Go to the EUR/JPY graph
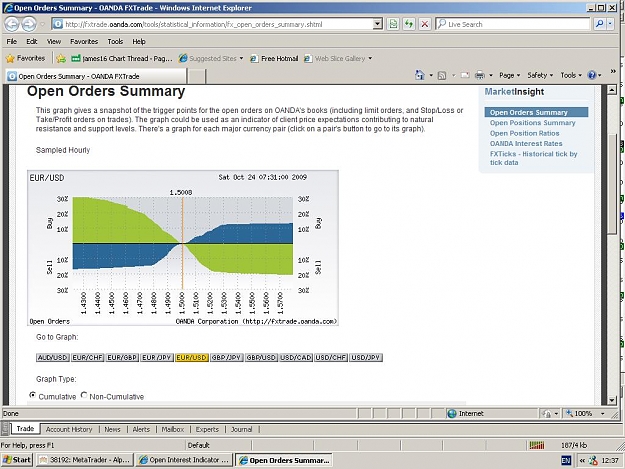625x469 pixels. point(157,357)
